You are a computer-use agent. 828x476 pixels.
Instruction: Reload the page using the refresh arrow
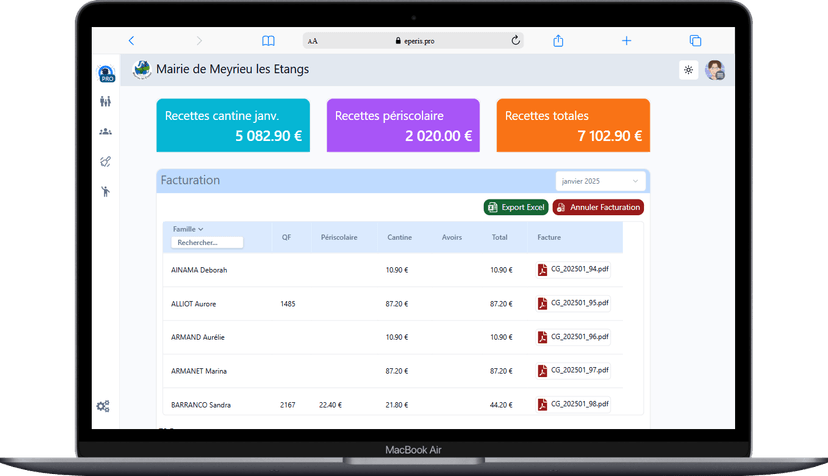click(516, 41)
